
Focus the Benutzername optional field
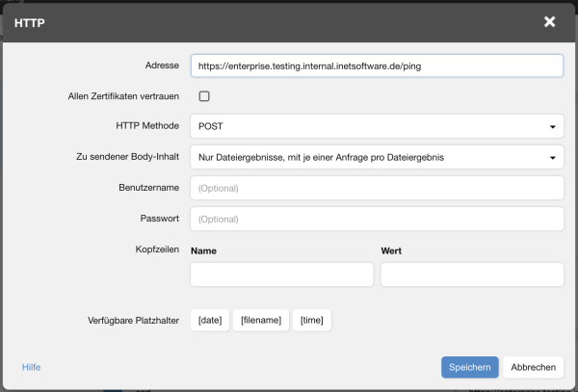(x=376, y=188)
